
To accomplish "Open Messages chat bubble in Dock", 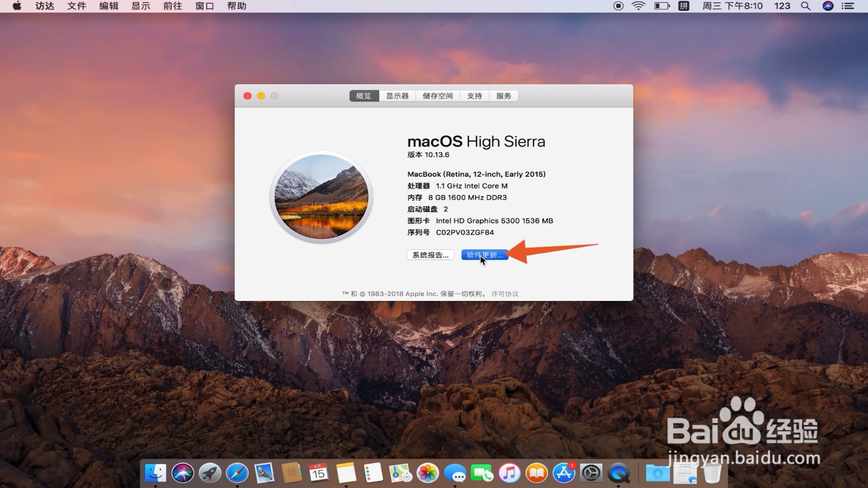I will [455, 473].
